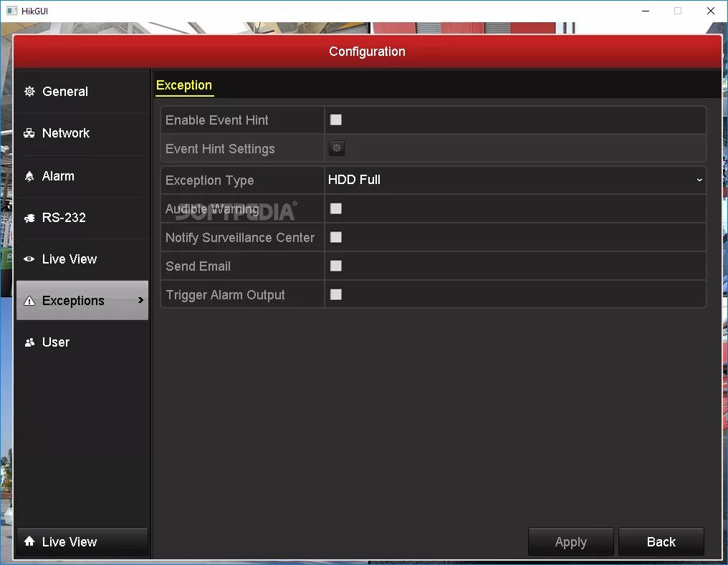Enable the Event Hint checkbox
728x565 pixels.
335,120
